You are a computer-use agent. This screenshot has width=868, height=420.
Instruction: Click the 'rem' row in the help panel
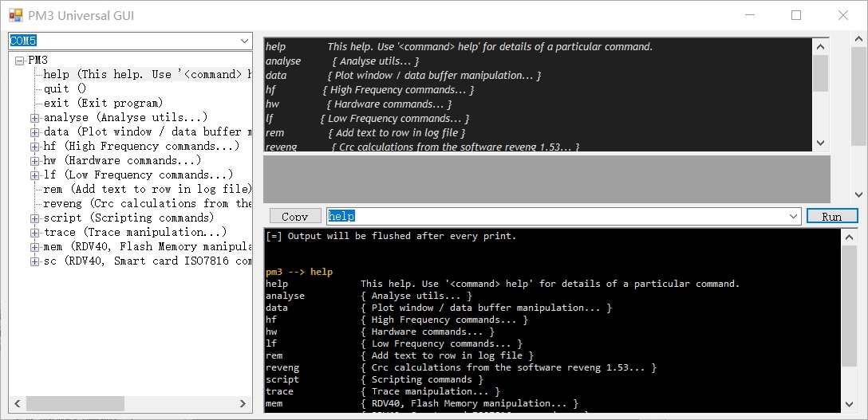365,132
